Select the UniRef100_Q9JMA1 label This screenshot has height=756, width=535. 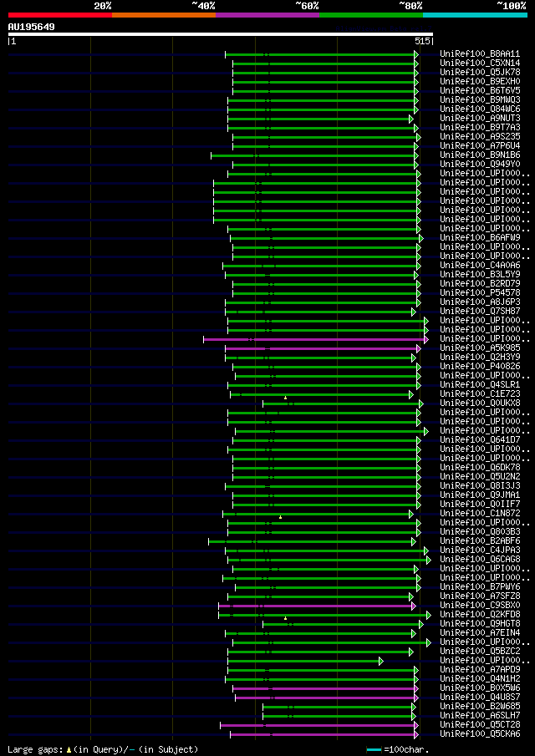[x=480, y=495]
